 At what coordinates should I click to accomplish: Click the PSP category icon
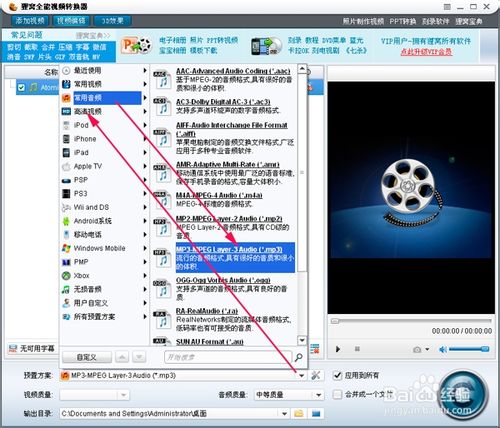[x=66, y=180]
